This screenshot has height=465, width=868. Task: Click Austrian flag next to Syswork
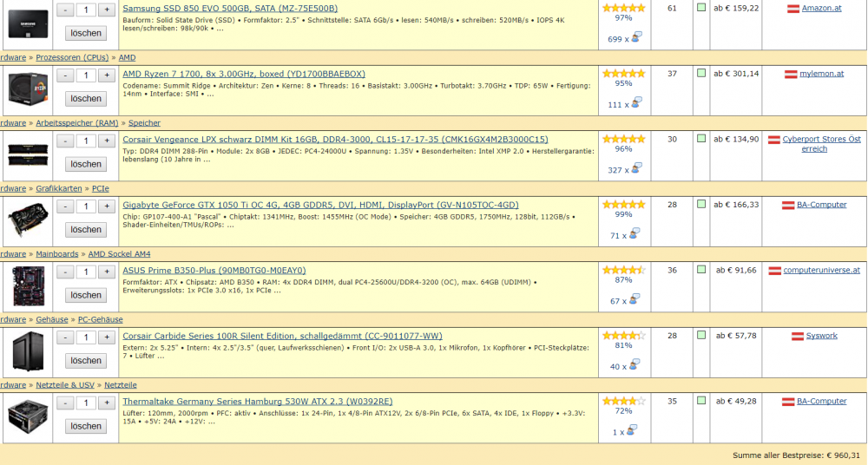coord(798,336)
